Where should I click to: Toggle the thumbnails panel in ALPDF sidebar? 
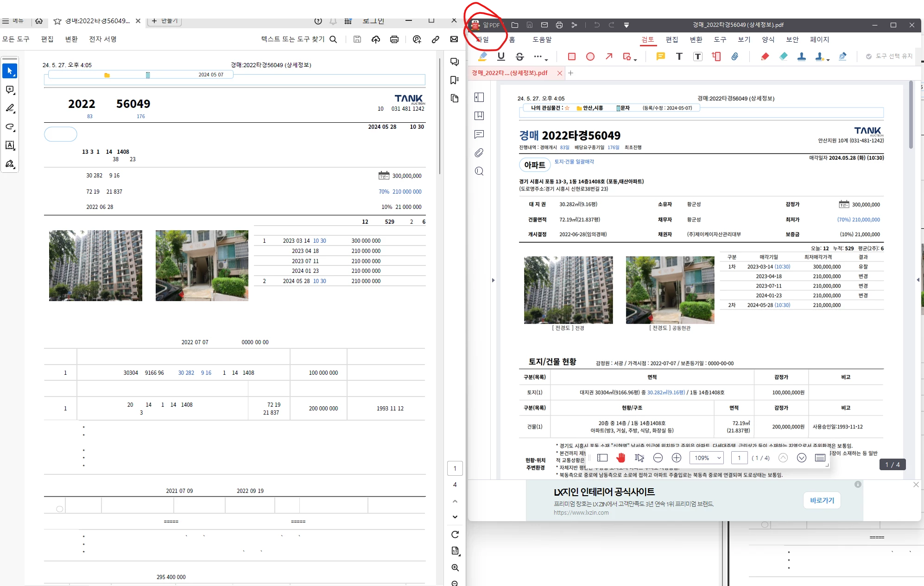click(x=480, y=97)
